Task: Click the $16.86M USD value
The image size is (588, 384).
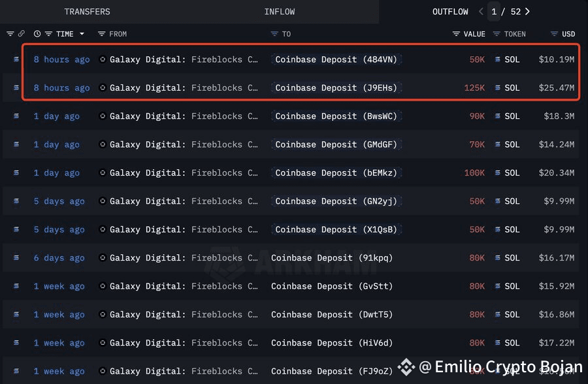Action: click(x=557, y=315)
